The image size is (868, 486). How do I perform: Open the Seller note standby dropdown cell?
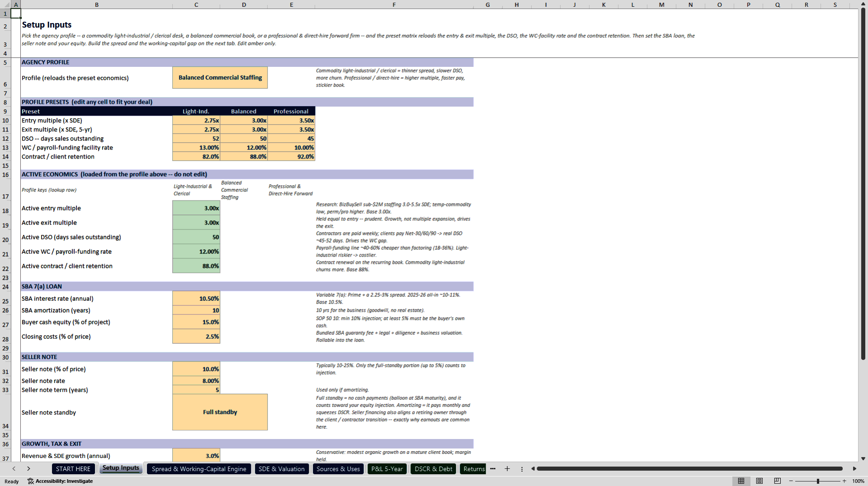point(220,412)
